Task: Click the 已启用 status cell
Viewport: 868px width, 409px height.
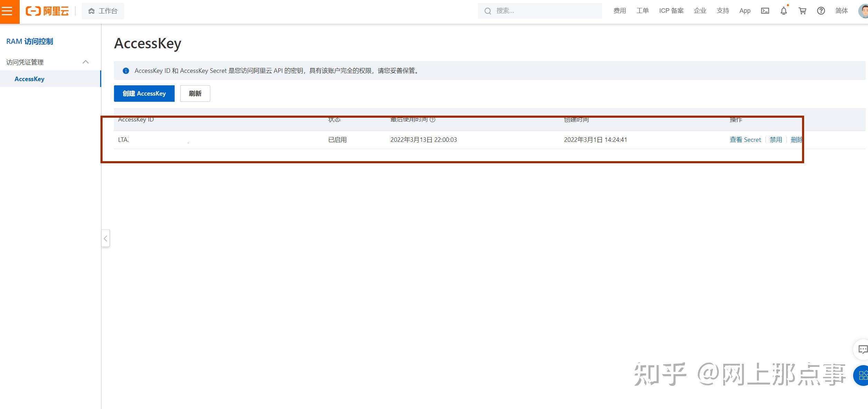Action: coord(337,140)
